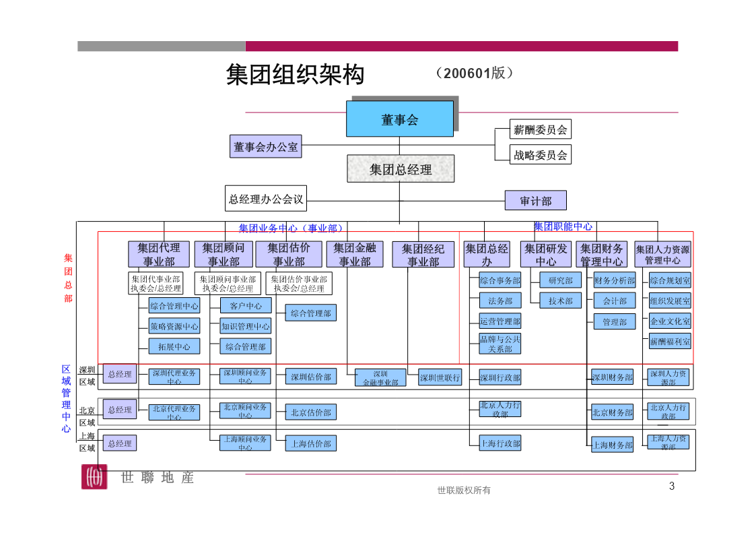The image size is (756, 535).
Task: Click the 集团人力资源管理中心 box
Action: tap(662, 254)
